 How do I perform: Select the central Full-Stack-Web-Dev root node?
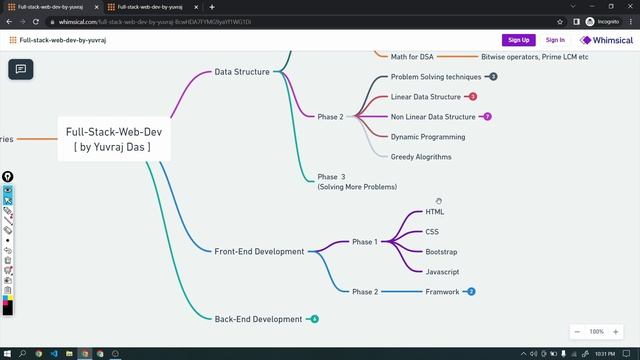114,139
